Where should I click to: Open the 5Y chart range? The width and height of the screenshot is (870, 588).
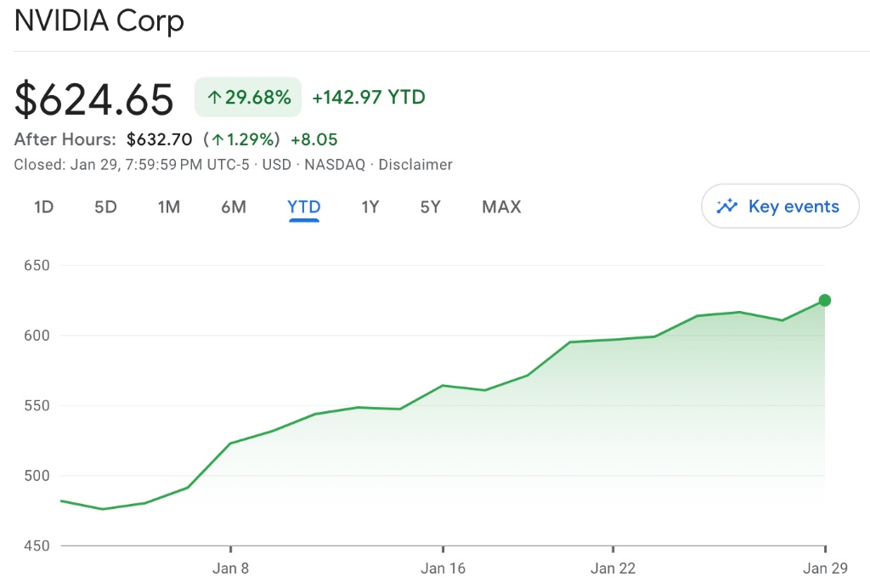click(431, 206)
